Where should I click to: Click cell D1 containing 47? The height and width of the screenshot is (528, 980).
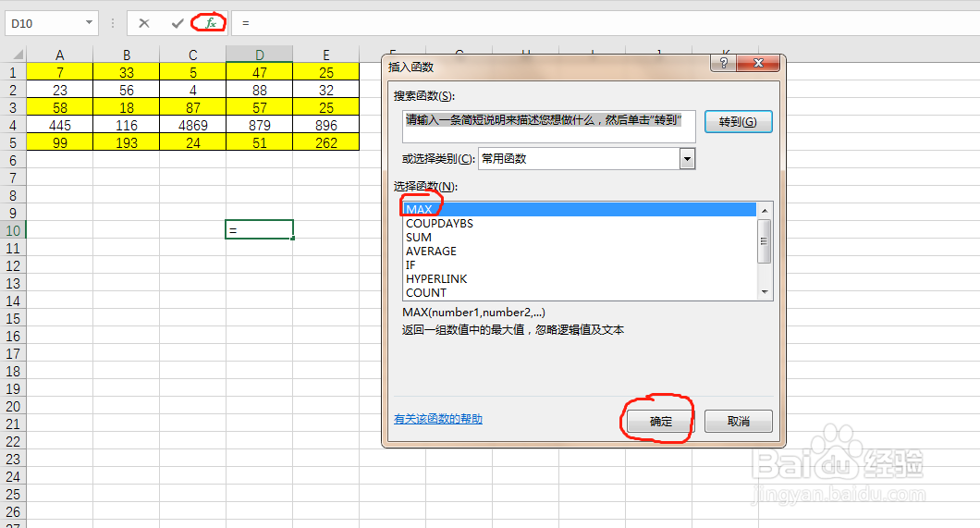[260, 72]
